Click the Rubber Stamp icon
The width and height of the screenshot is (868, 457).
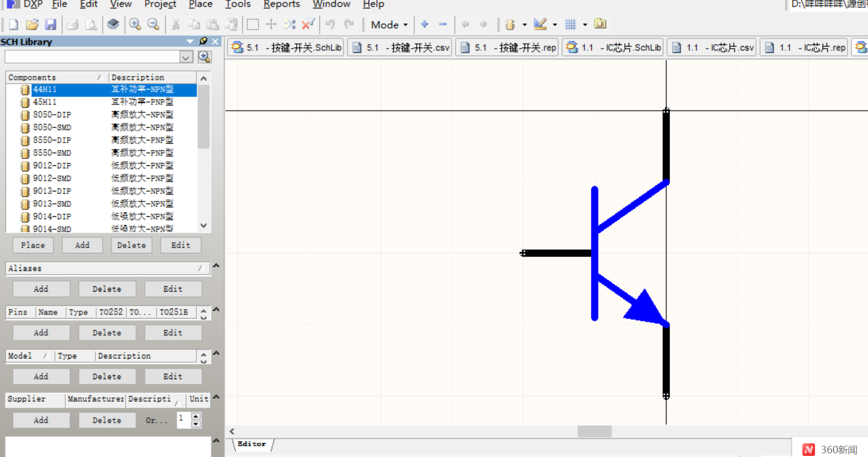click(231, 24)
